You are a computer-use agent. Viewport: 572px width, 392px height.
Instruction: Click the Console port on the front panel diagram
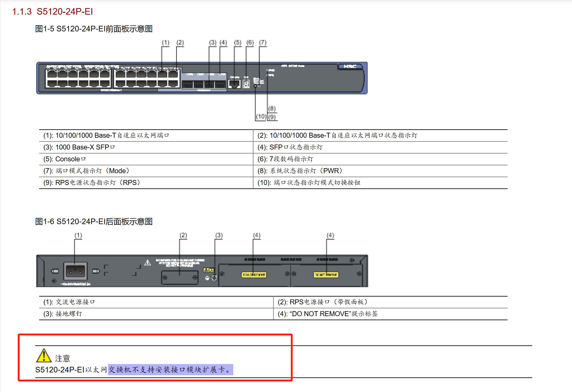click(234, 84)
